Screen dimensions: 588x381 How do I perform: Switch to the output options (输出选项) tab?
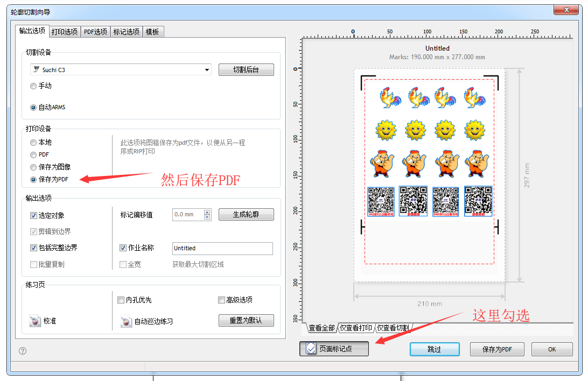32,31
